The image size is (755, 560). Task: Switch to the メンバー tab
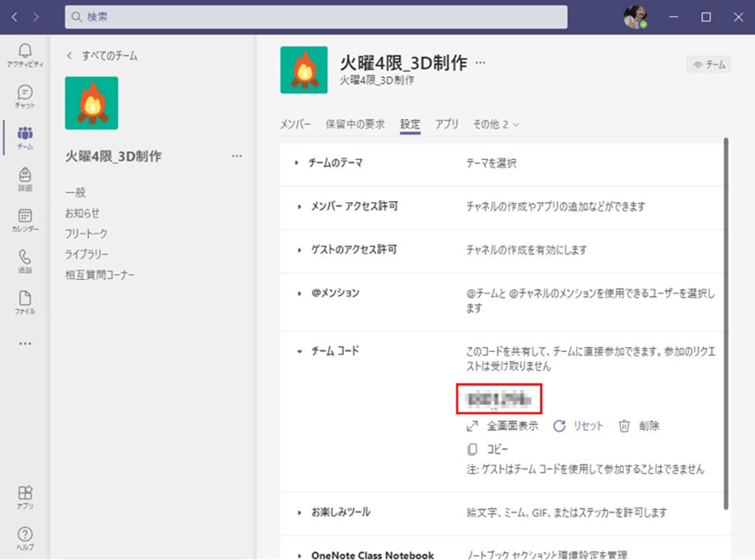[295, 124]
